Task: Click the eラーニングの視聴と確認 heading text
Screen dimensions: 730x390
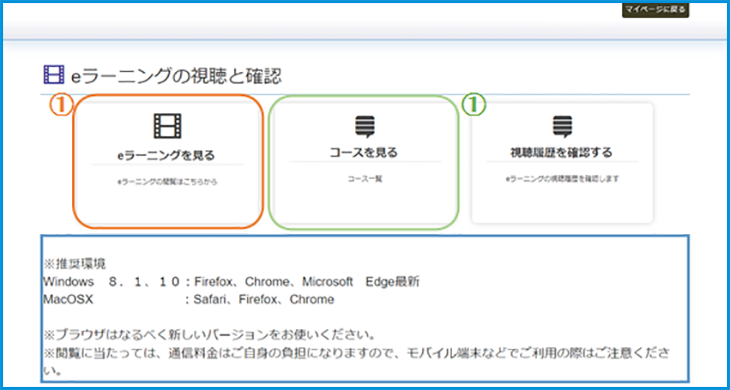Action: (x=176, y=75)
